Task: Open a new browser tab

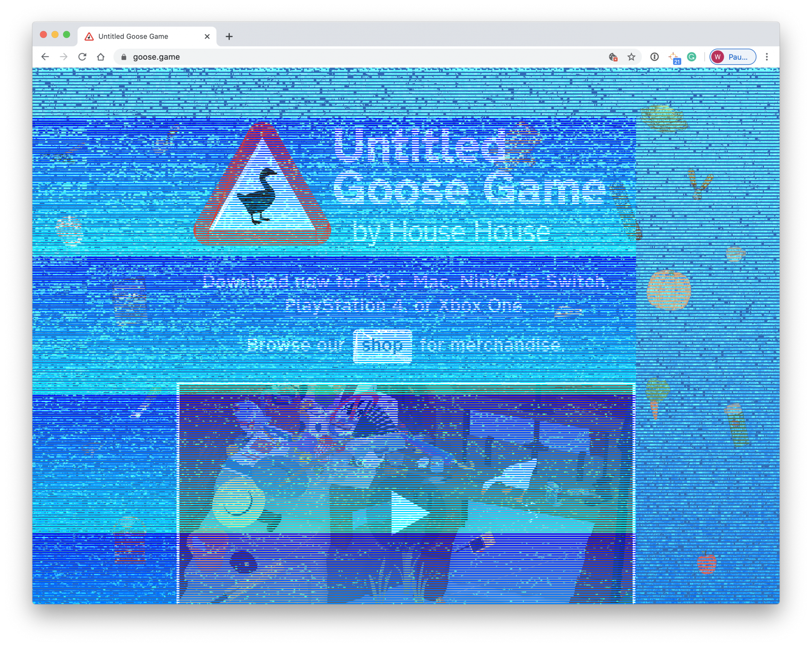Action: (229, 37)
